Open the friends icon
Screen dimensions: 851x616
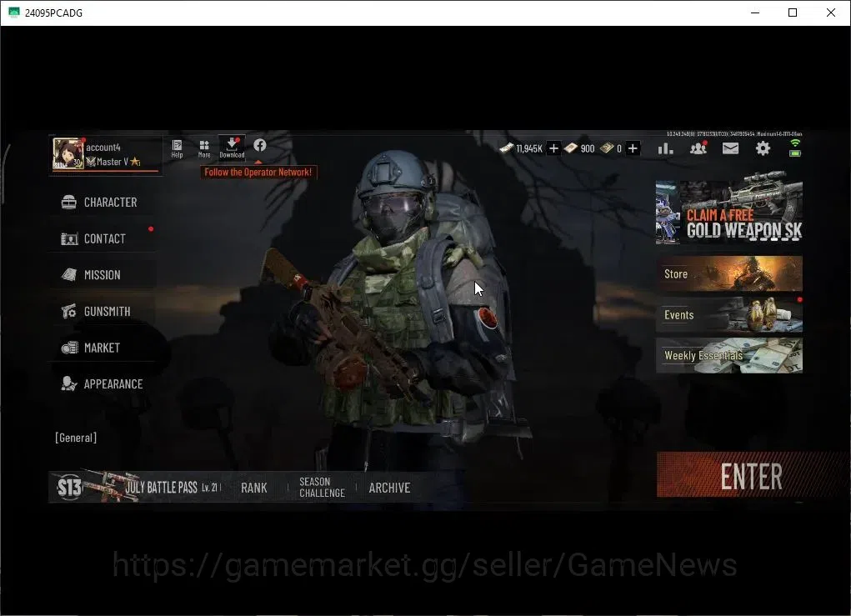pos(698,148)
